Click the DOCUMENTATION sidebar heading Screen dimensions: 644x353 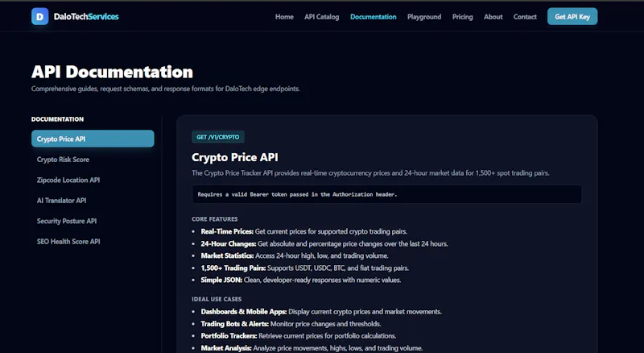[57, 119]
